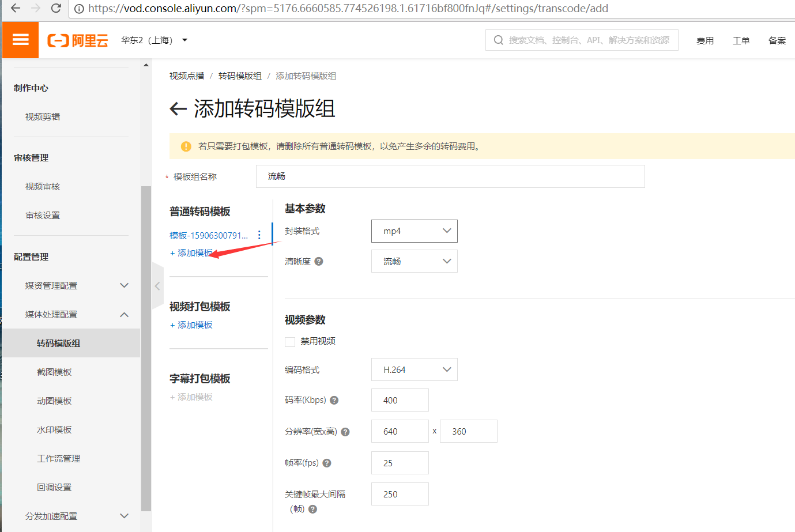The image size is (795, 532).
Task: Enable the 禁用视频 checkbox
Action: [x=289, y=341]
